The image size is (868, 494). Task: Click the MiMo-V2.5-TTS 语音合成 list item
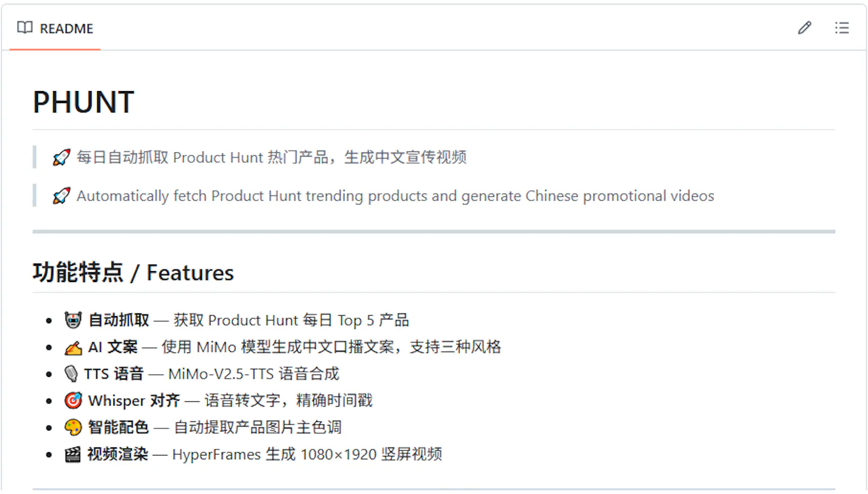(x=253, y=374)
